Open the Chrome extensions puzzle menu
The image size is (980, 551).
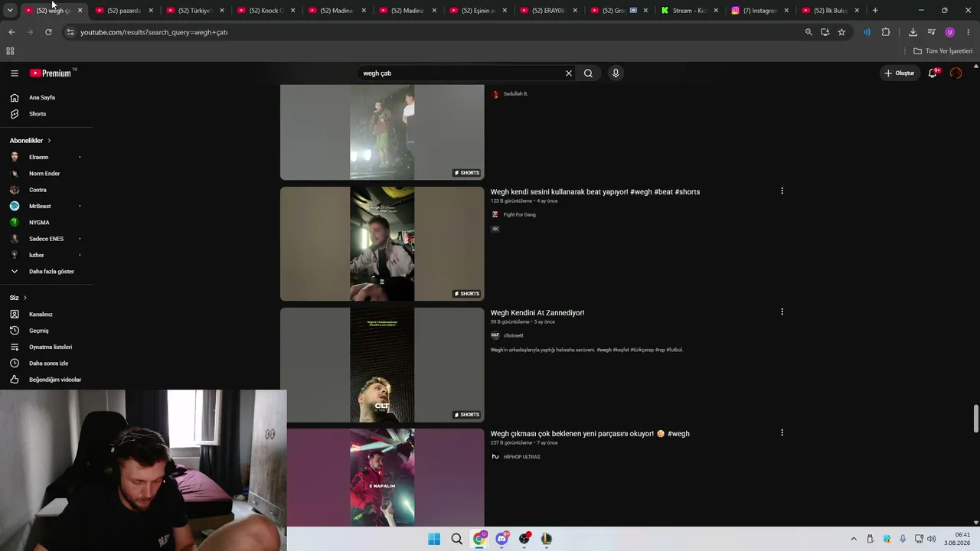pyautogui.click(x=886, y=32)
